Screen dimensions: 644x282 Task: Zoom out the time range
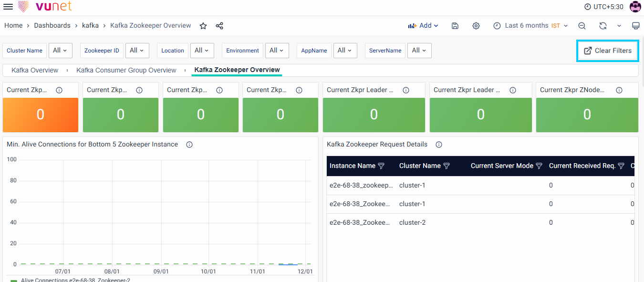pyautogui.click(x=582, y=26)
